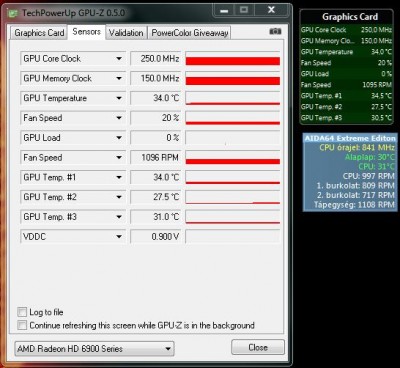Screen dimensions: 400x368
Task: Click the Tápegység 1108 RPM line
Action: [354, 205]
